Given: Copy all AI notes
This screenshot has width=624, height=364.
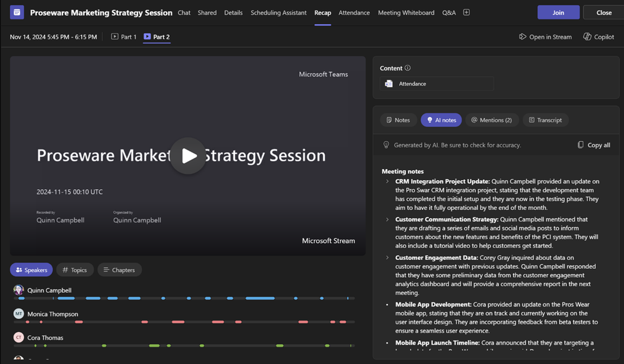Looking at the screenshot, I should click(594, 145).
